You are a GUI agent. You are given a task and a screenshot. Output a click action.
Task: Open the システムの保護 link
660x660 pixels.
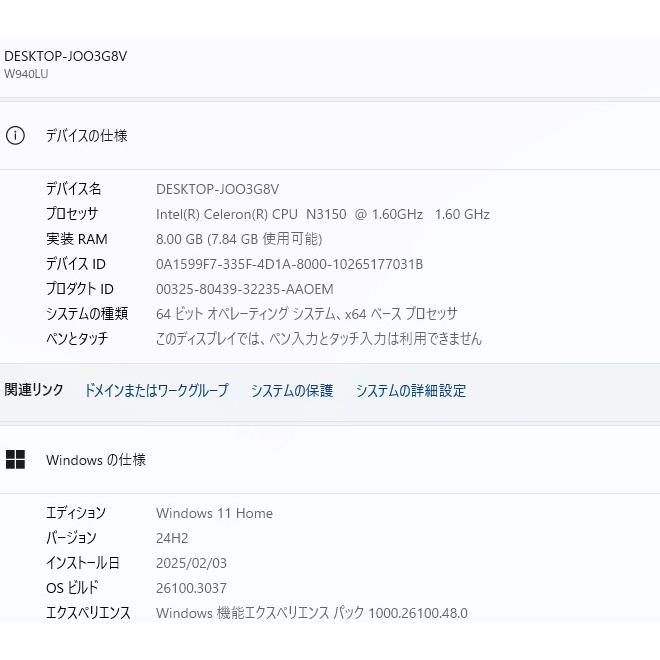coord(292,391)
